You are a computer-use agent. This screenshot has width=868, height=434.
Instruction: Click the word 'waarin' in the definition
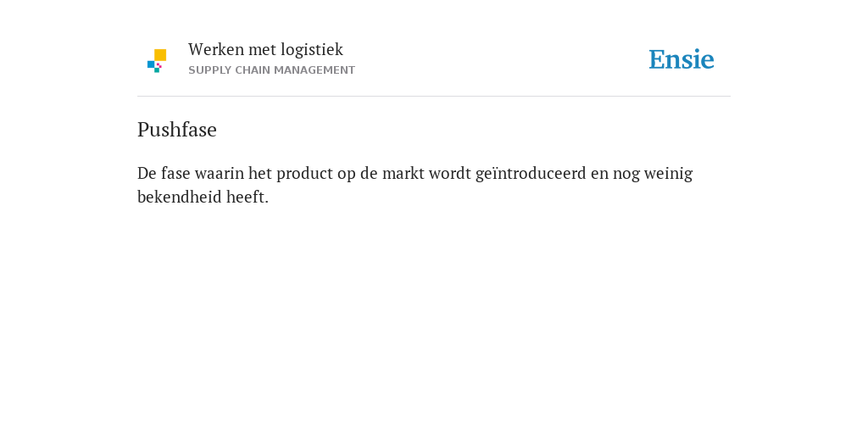click(x=220, y=173)
